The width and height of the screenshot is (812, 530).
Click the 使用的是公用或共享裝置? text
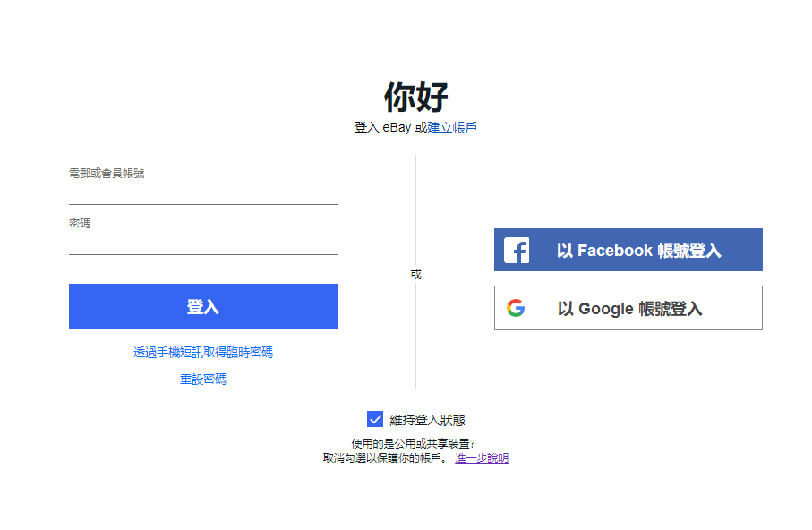click(x=413, y=443)
